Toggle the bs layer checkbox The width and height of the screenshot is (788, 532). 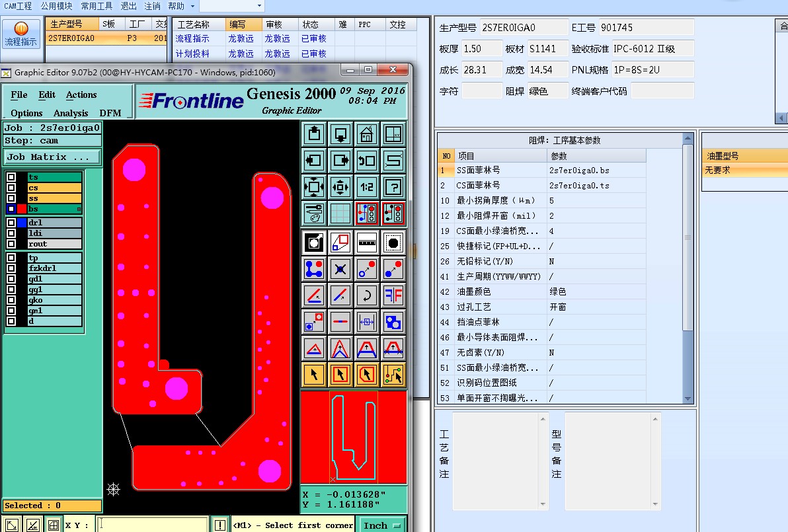click(x=11, y=208)
